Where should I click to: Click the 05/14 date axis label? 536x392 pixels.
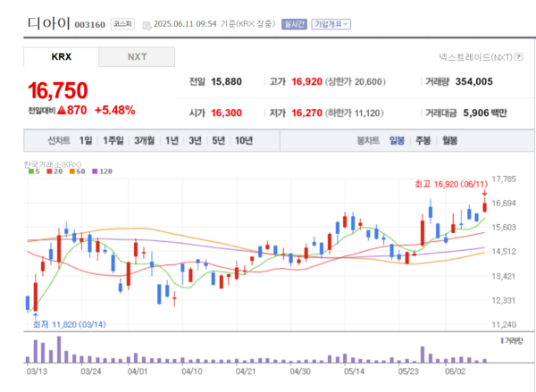354,371
